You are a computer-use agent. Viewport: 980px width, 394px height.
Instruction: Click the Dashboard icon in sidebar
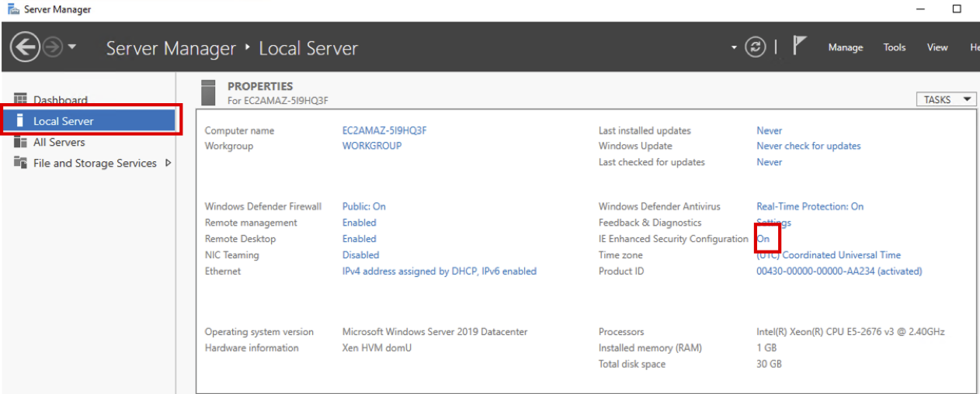pyautogui.click(x=20, y=99)
